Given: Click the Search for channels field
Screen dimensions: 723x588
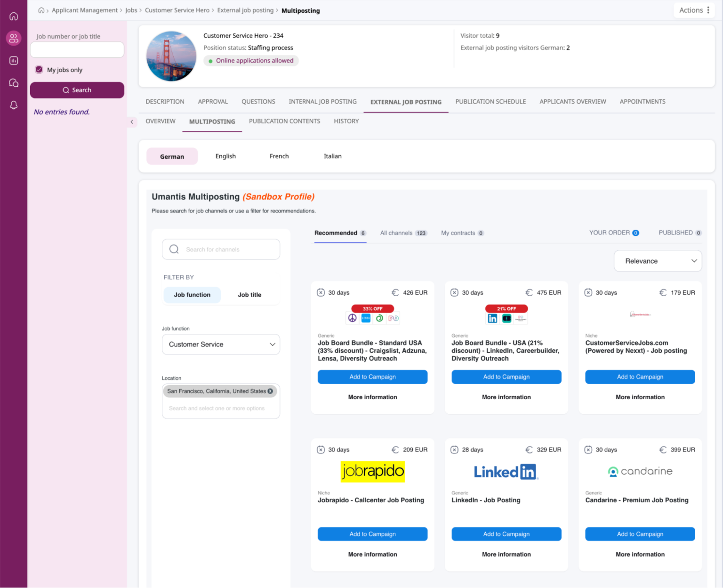Looking at the screenshot, I should tap(221, 250).
